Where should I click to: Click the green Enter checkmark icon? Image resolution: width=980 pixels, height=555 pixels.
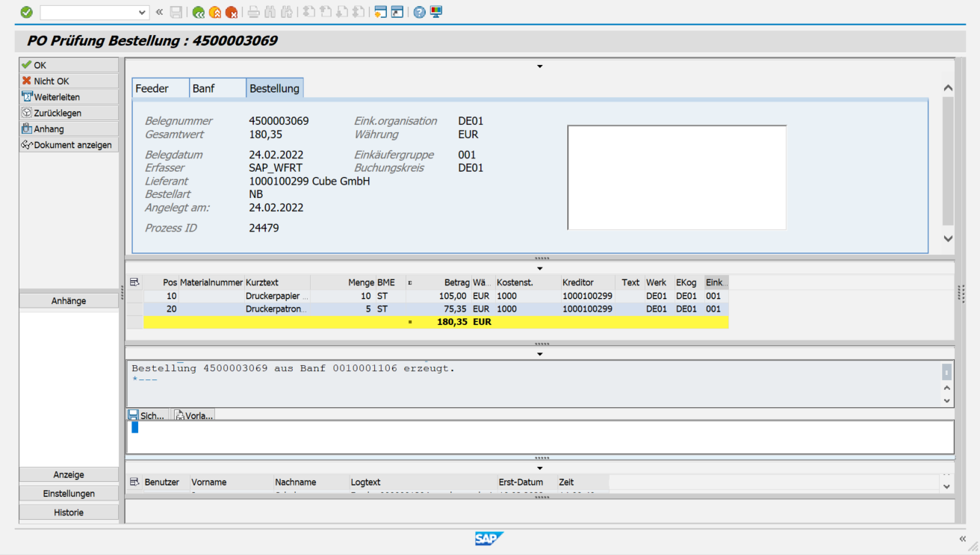pos(26,12)
